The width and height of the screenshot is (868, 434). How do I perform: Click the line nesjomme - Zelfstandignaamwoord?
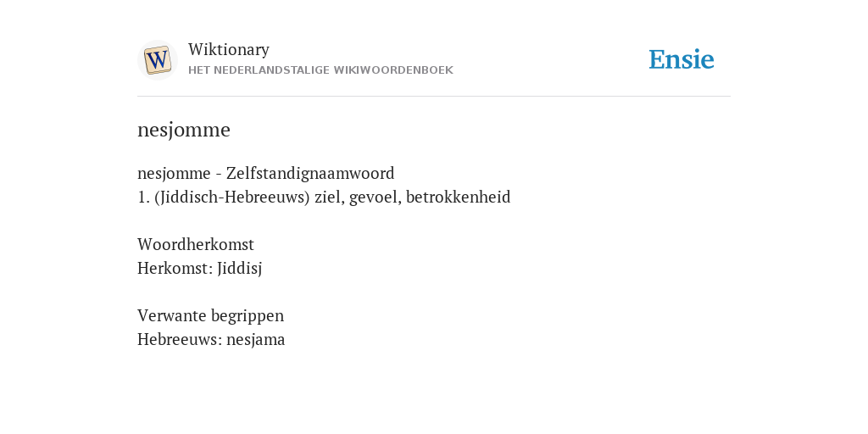[265, 173]
